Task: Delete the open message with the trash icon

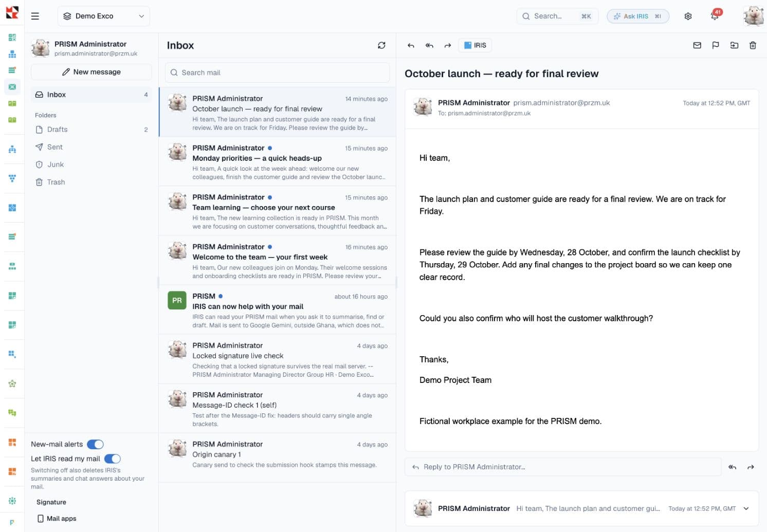Action: tap(753, 45)
